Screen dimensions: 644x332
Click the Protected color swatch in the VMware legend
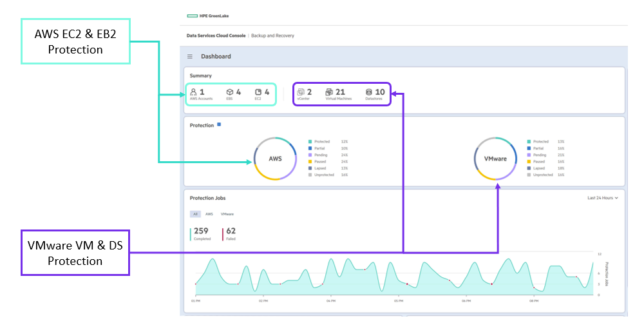(x=529, y=142)
